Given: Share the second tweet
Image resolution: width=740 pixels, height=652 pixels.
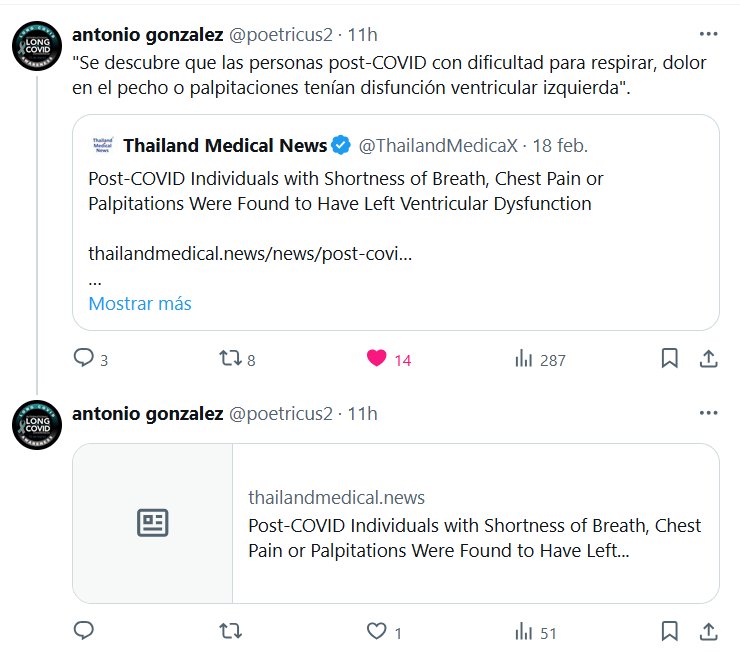Looking at the screenshot, I should click(x=707, y=631).
